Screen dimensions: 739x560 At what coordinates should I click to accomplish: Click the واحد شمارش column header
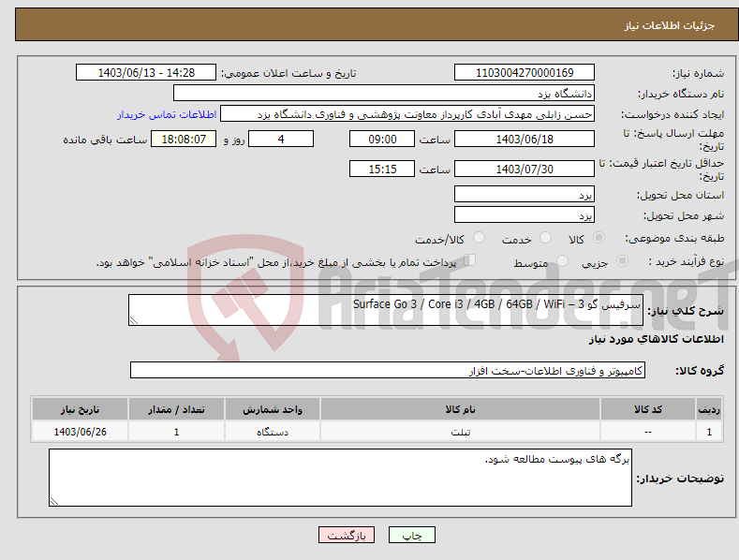click(x=273, y=409)
